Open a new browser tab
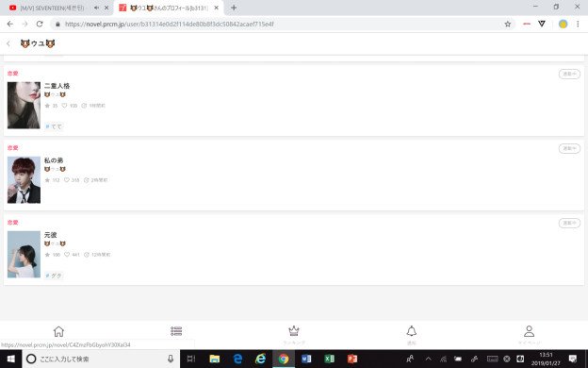This screenshot has height=368, width=588. tap(234, 8)
